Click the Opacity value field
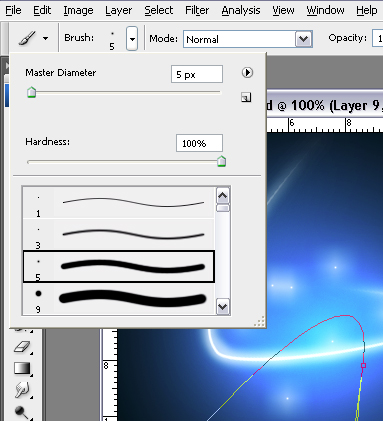Screen dimensions: 383x421 point(378,39)
